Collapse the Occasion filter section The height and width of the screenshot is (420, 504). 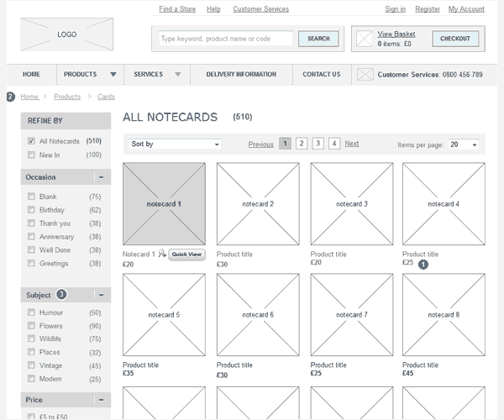pos(101,177)
